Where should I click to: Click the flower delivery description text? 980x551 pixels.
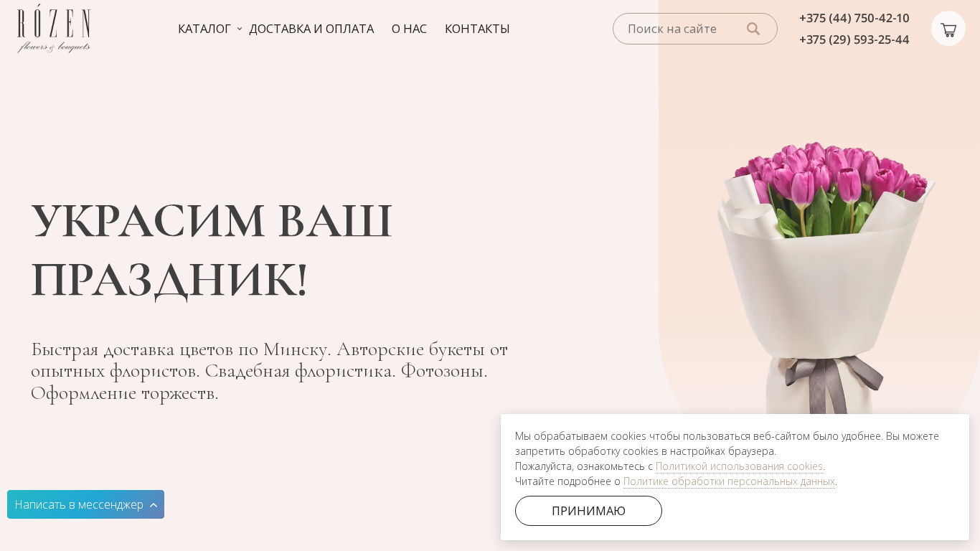pos(269,372)
